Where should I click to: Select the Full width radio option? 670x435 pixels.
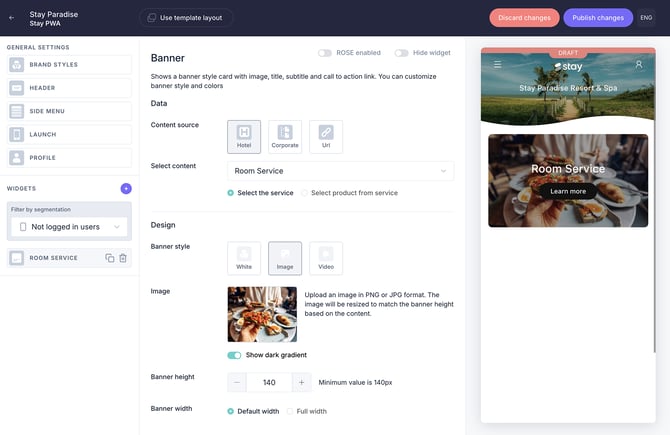290,411
